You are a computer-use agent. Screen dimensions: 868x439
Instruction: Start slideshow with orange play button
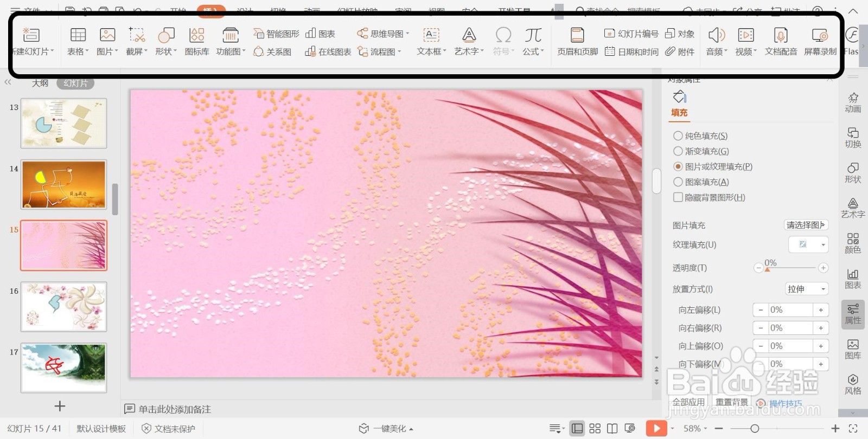coord(656,429)
